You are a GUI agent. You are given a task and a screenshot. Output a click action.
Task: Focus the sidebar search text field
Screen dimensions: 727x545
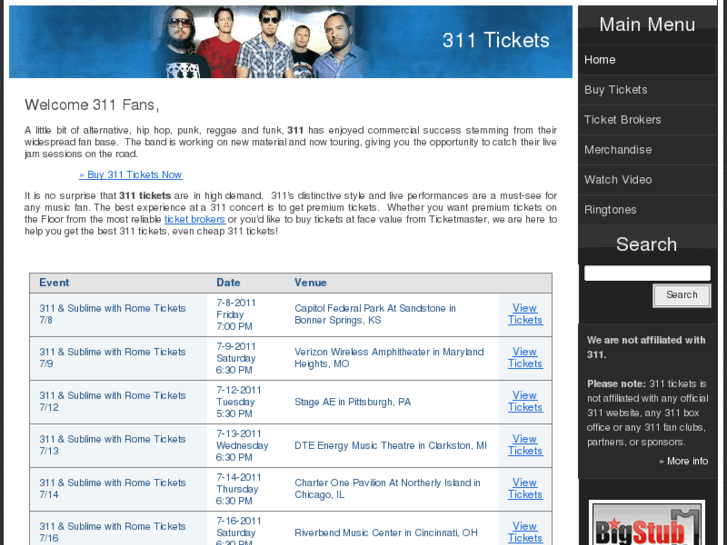647,273
